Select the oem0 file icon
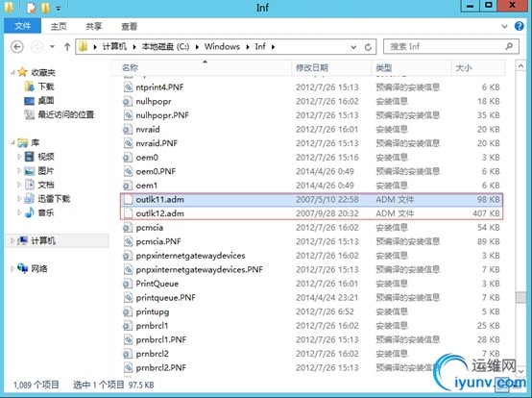 pyautogui.click(x=127, y=158)
